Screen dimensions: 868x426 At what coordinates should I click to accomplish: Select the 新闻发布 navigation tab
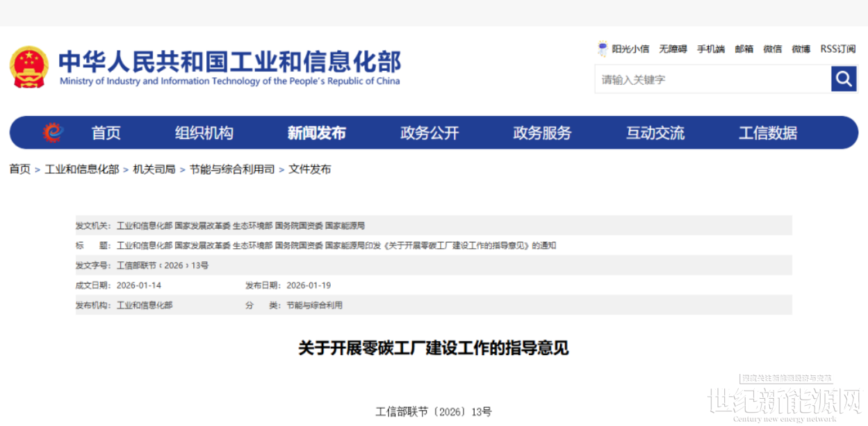pos(316,133)
